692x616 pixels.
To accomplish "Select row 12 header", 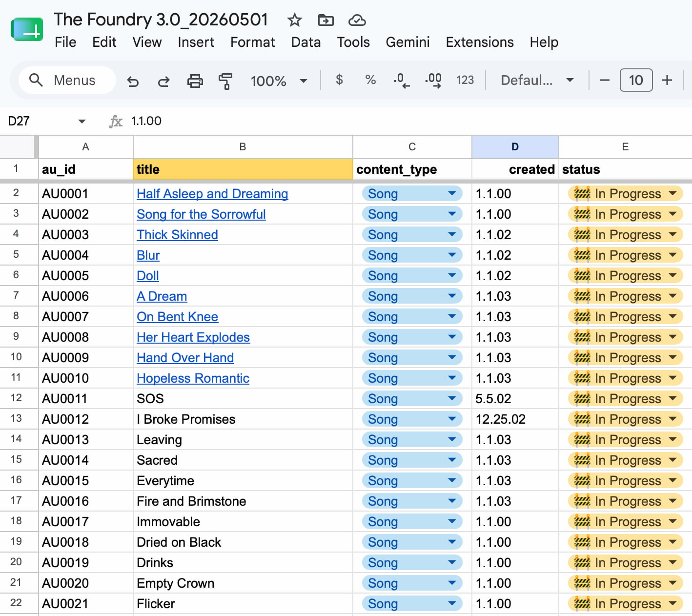I will tap(16, 398).
